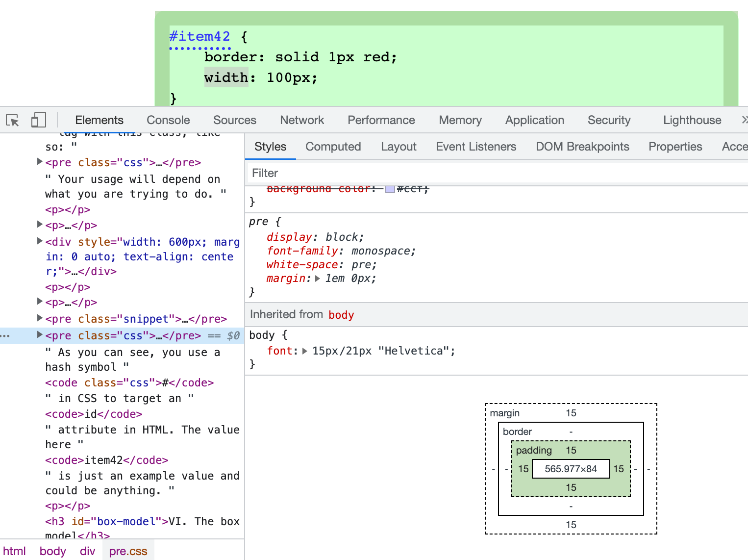Image resolution: width=748 pixels, height=560 pixels.
Task: Click the div breadcrumb
Action: coord(87,551)
